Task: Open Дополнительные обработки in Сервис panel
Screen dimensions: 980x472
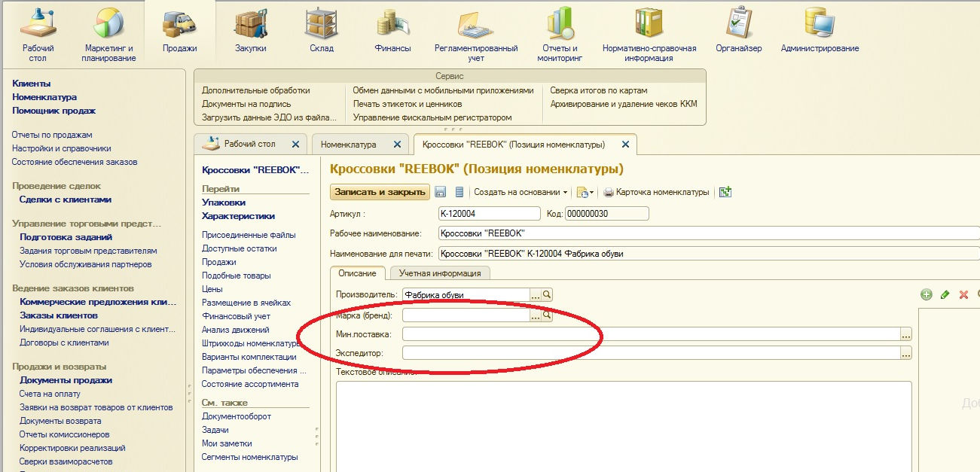Action: (x=256, y=90)
